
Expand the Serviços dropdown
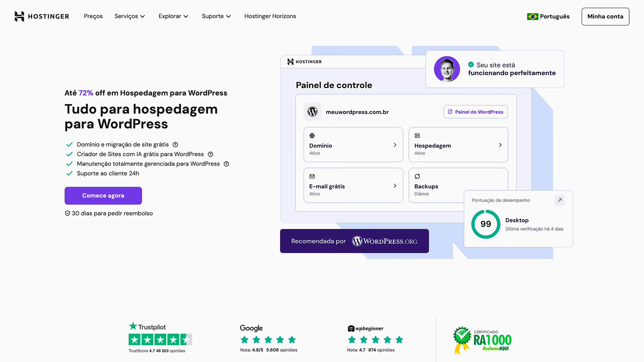tap(130, 16)
